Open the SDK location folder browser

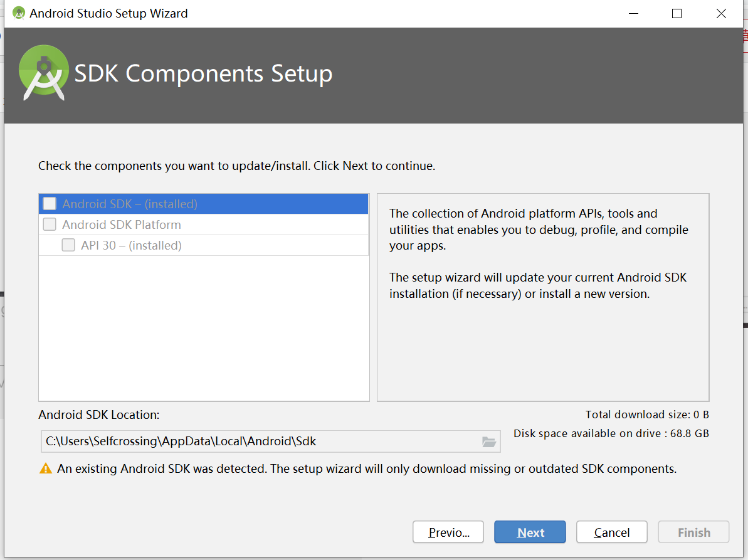(x=489, y=441)
